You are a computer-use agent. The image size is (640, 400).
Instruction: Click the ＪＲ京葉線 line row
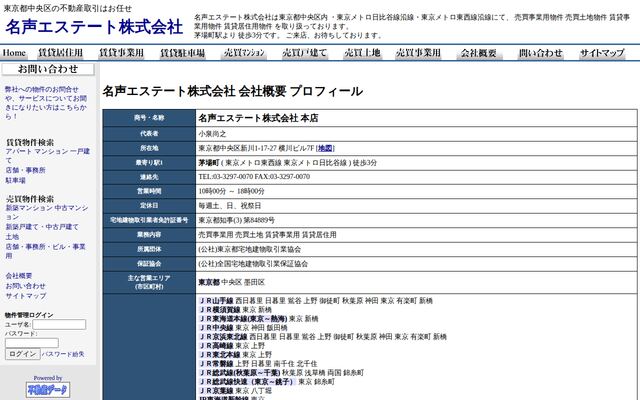(x=235, y=391)
